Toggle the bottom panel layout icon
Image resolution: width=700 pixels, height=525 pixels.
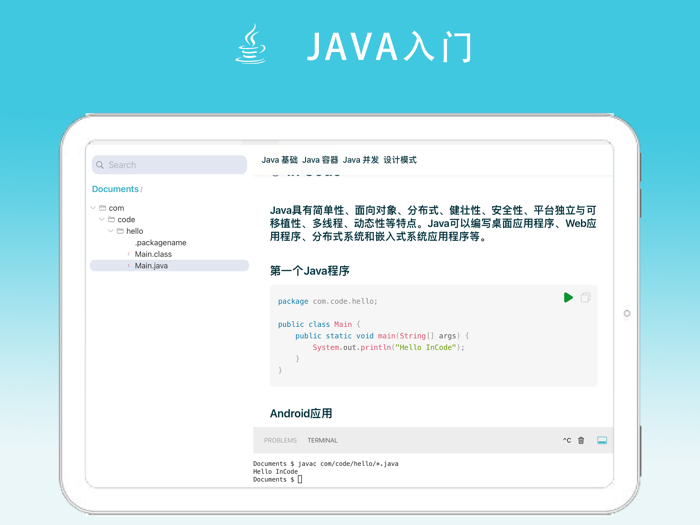602,440
